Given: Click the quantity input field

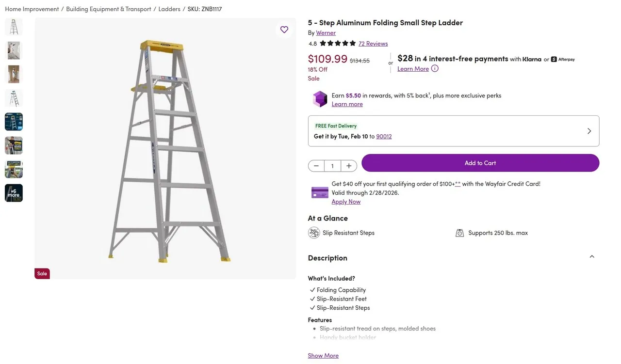Looking at the screenshot, I should (x=332, y=165).
